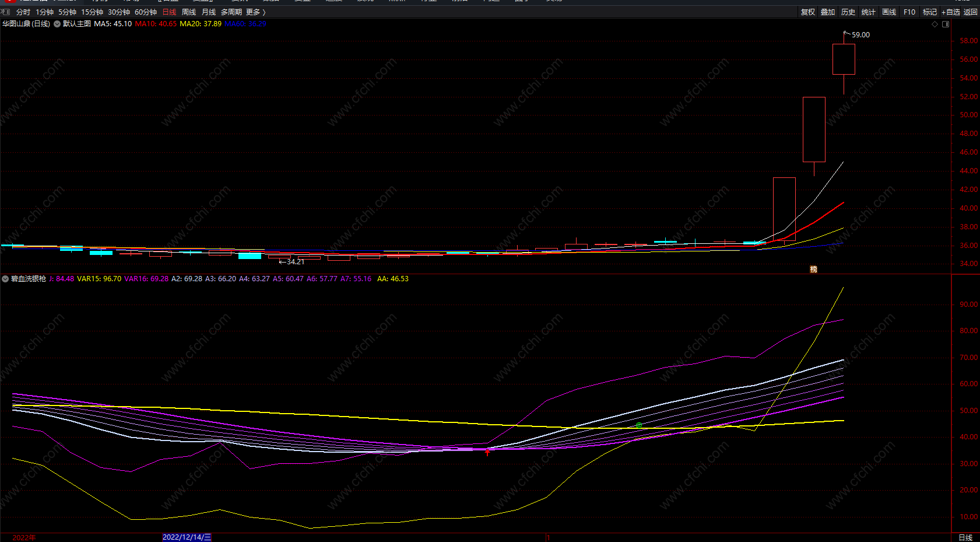Screen dimensions: 980x542
Task: Select the 30分钟 period
Action: tap(119, 12)
